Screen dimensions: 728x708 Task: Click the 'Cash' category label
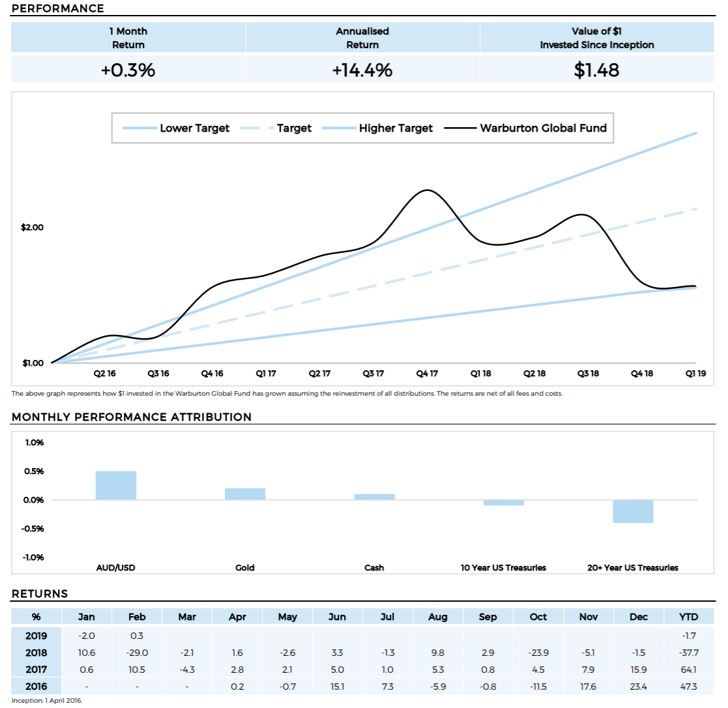tap(374, 568)
